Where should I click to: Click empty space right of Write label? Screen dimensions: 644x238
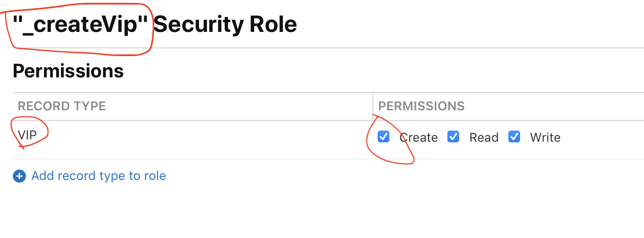pyautogui.click(x=600, y=138)
